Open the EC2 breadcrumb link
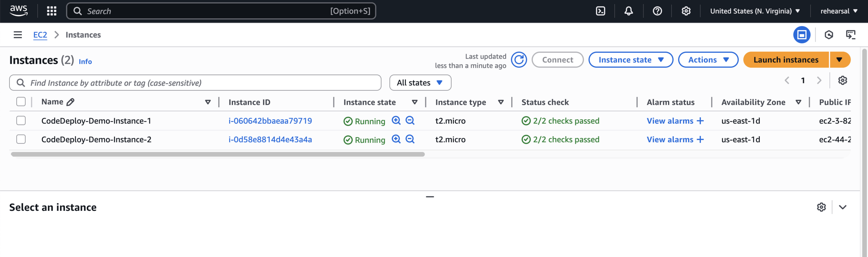Viewport: 868px width, 257px height. click(x=40, y=35)
